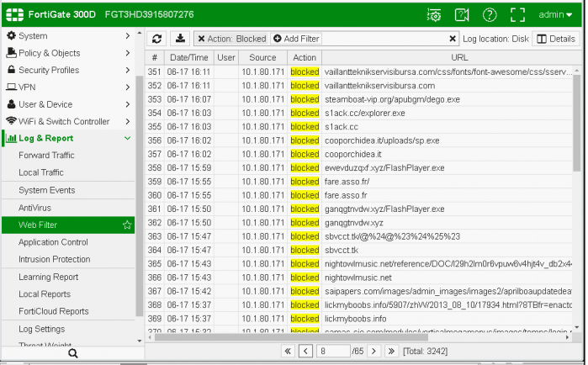
Task: Expand Security Profiles menu
Action: point(68,70)
